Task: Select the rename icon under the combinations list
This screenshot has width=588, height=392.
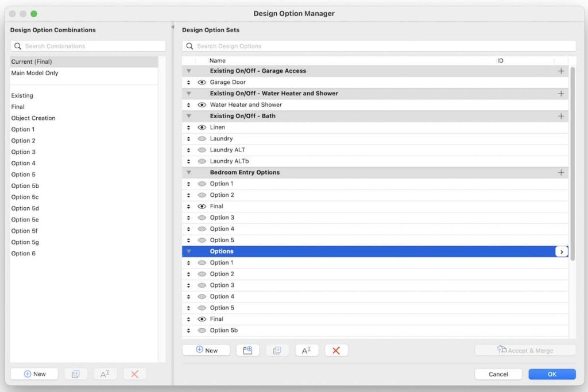Action: click(105, 374)
